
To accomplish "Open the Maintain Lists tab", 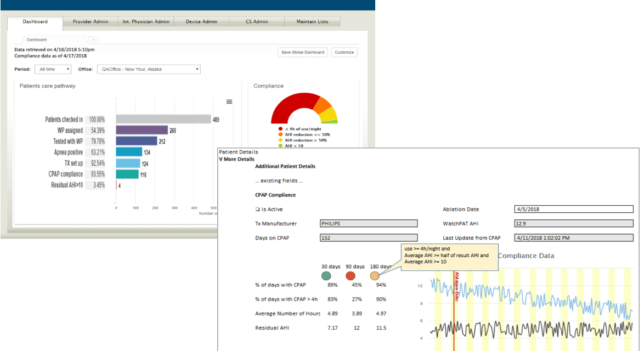I will (312, 22).
